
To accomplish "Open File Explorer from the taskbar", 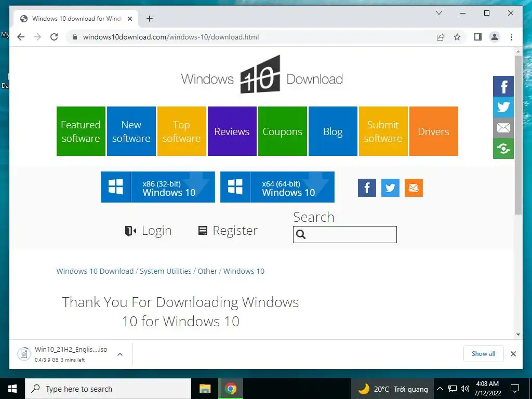I will 205,389.
